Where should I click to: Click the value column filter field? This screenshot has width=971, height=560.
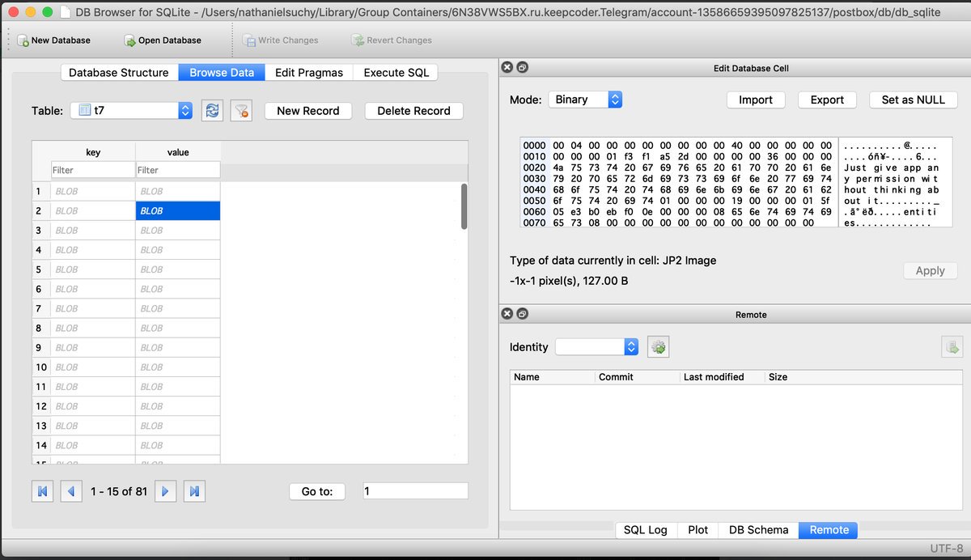178,170
